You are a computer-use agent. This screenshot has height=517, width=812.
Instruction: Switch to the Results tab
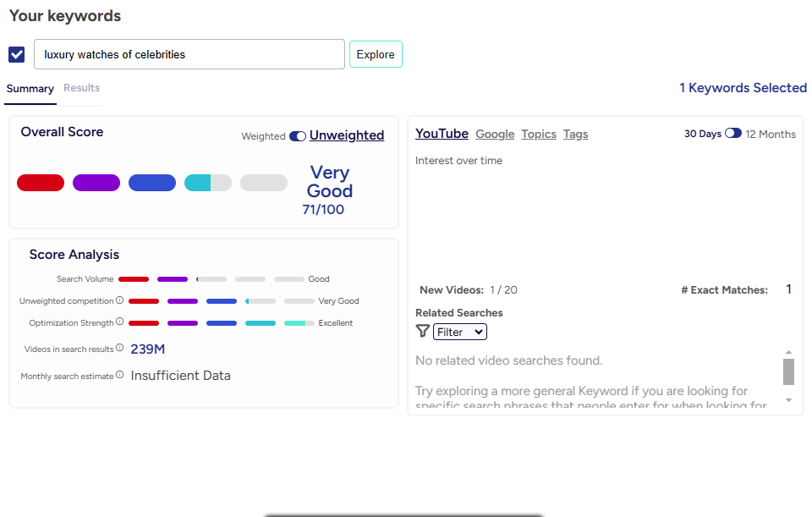tap(81, 88)
